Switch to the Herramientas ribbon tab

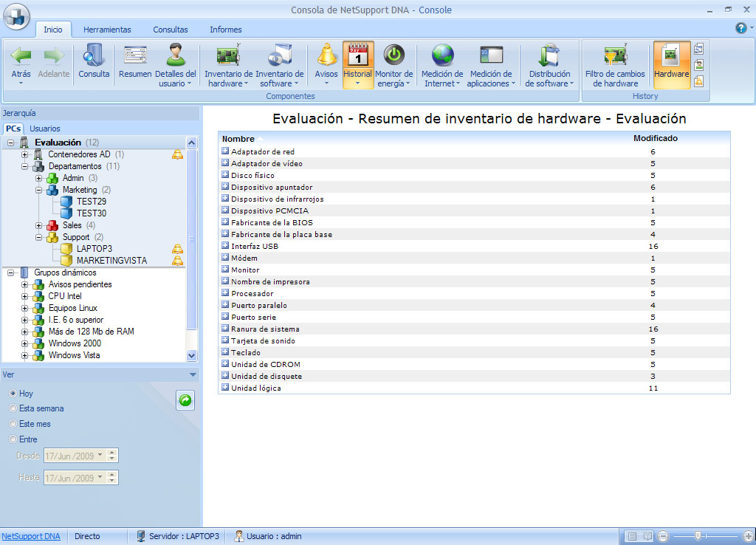click(107, 30)
